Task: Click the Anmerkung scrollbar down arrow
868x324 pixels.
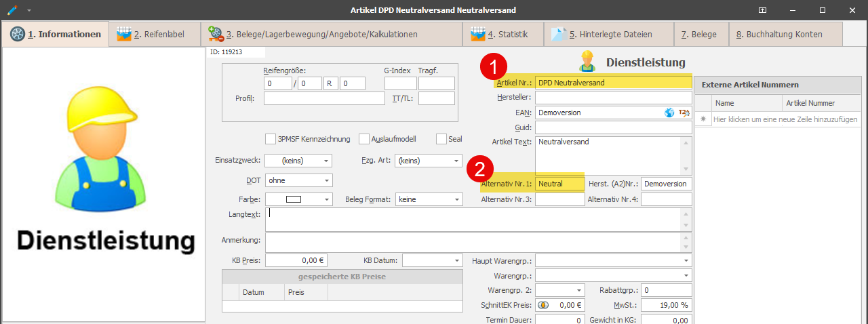Action: point(686,247)
